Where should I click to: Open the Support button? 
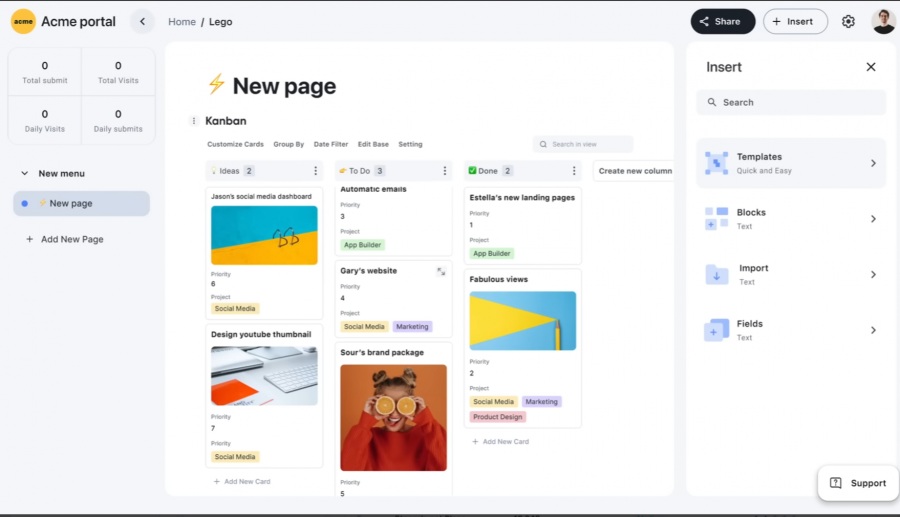(x=858, y=483)
